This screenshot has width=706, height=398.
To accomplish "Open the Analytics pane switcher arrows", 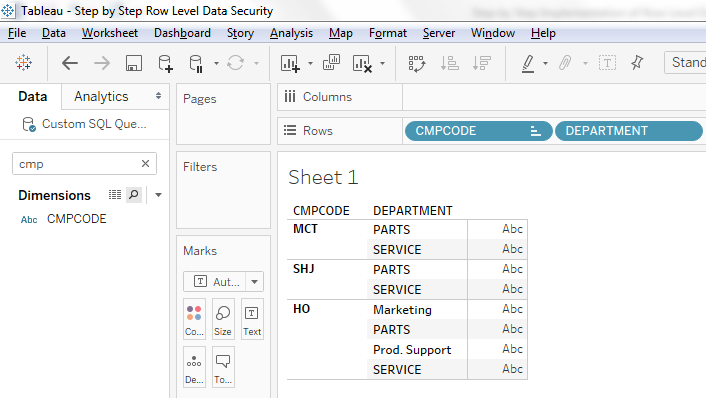I will click(x=158, y=95).
